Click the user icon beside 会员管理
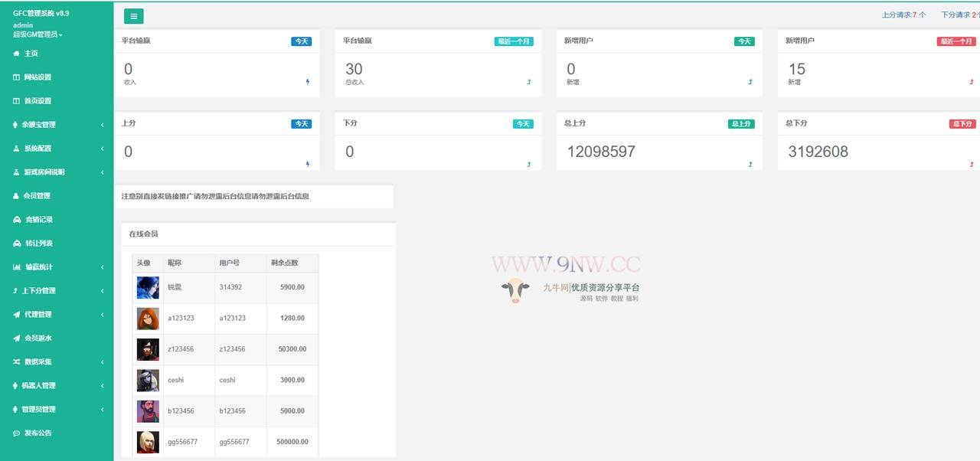 (x=16, y=196)
